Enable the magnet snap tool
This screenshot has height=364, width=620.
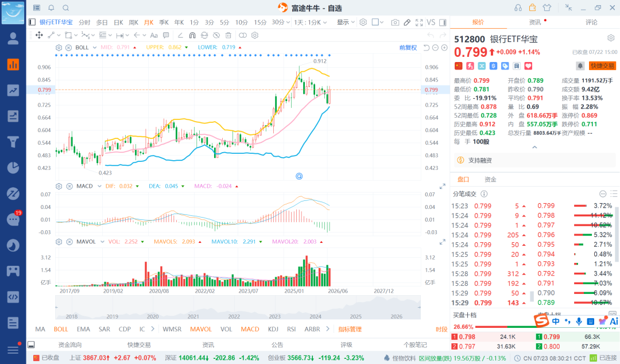(x=192, y=35)
